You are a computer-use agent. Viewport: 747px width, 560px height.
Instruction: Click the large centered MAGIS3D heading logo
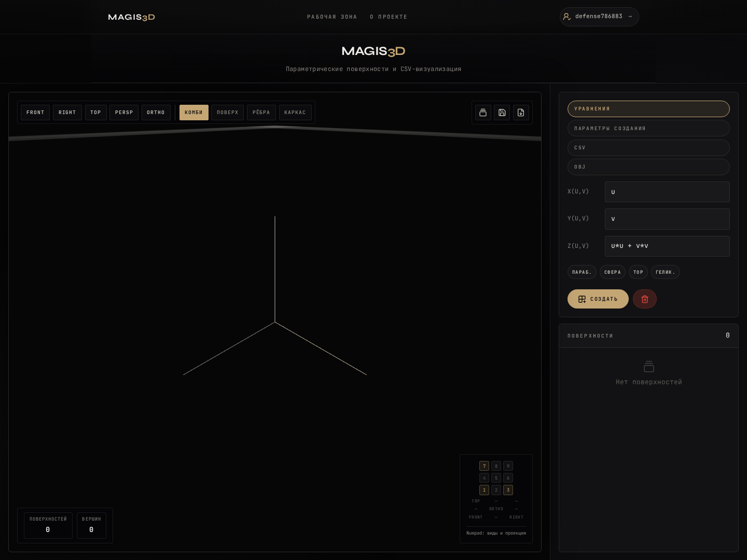point(374,51)
